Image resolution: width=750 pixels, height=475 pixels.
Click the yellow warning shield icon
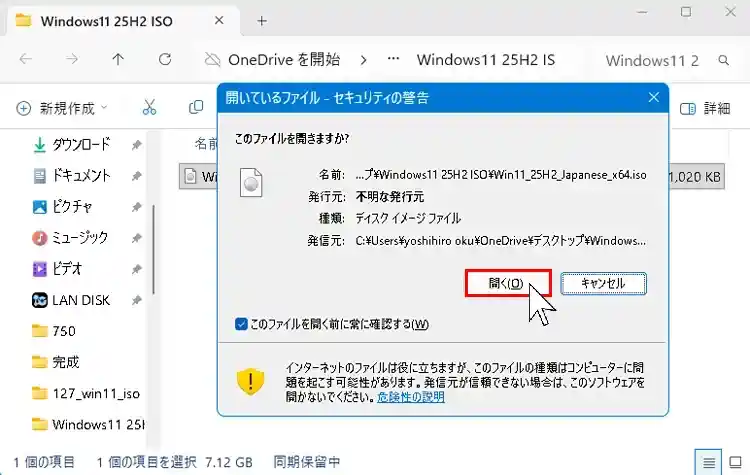pyautogui.click(x=250, y=381)
